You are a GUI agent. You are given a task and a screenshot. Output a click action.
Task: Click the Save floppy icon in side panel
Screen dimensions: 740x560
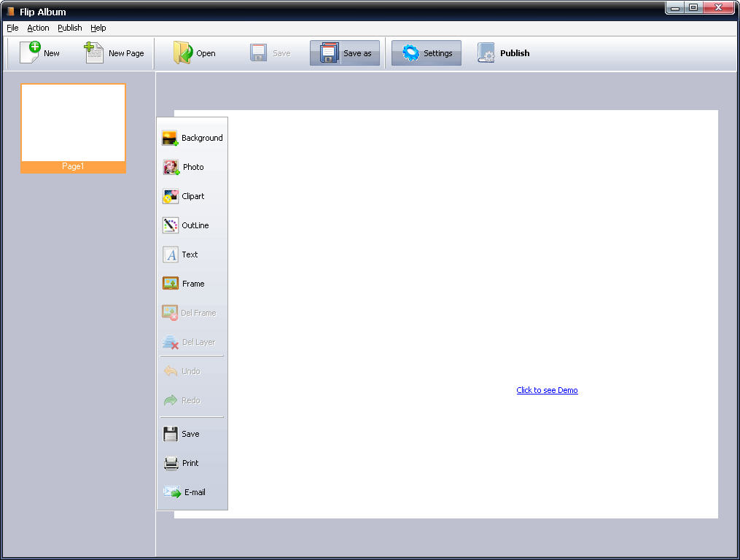(171, 434)
